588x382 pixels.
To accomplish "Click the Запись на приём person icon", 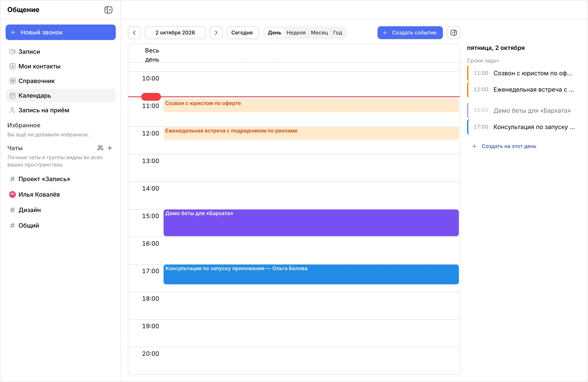I will (x=12, y=110).
